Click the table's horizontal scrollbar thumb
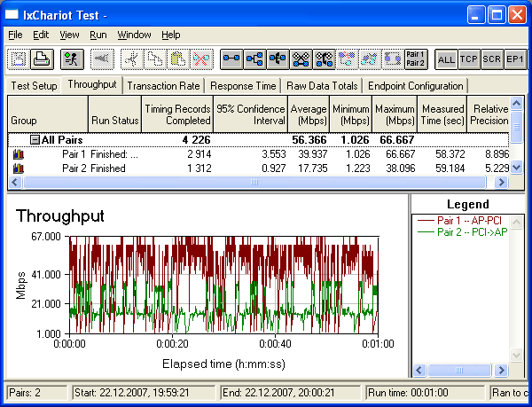 point(254,183)
